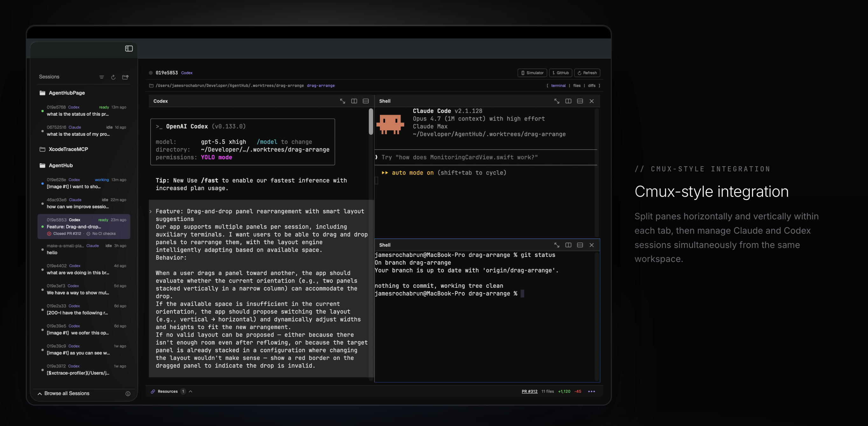This screenshot has width=868, height=426.
Task: Open the Sessions filter icon
Action: point(101,77)
